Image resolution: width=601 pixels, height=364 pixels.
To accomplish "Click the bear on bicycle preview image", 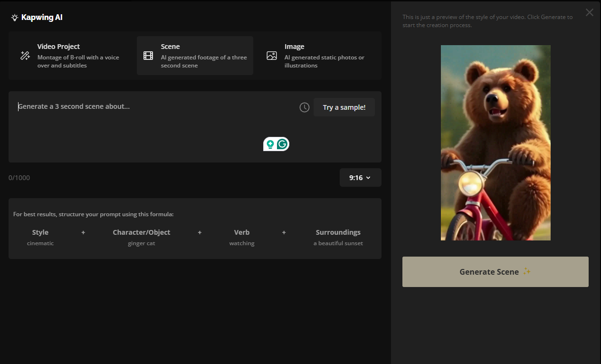I will pyautogui.click(x=496, y=143).
